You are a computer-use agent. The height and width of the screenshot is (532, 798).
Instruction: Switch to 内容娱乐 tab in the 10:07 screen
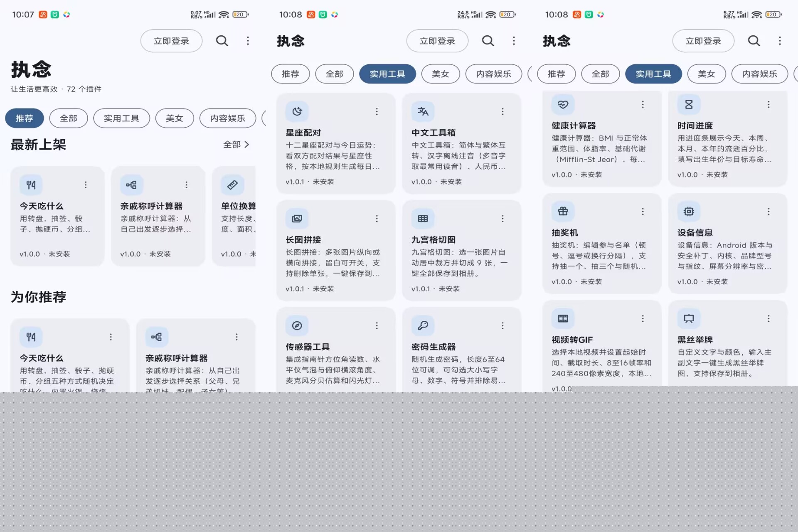click(x=227, y=118)
